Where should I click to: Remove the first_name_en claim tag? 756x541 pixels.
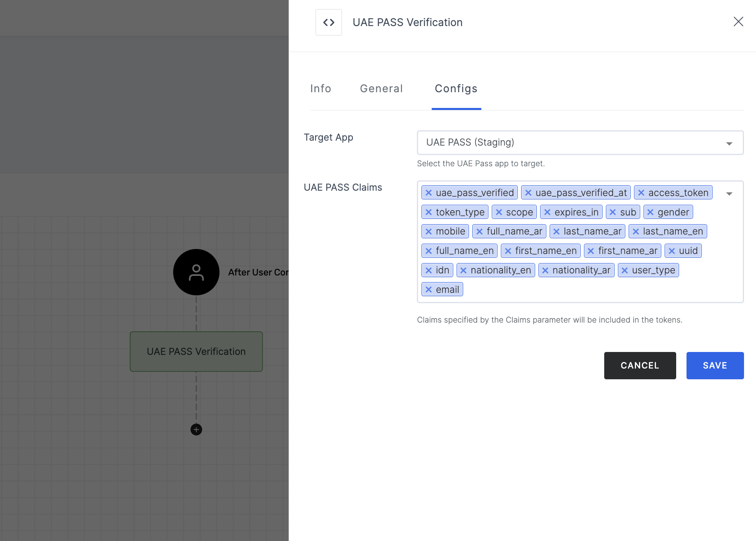pyautogui.click(x=508, y=251)
